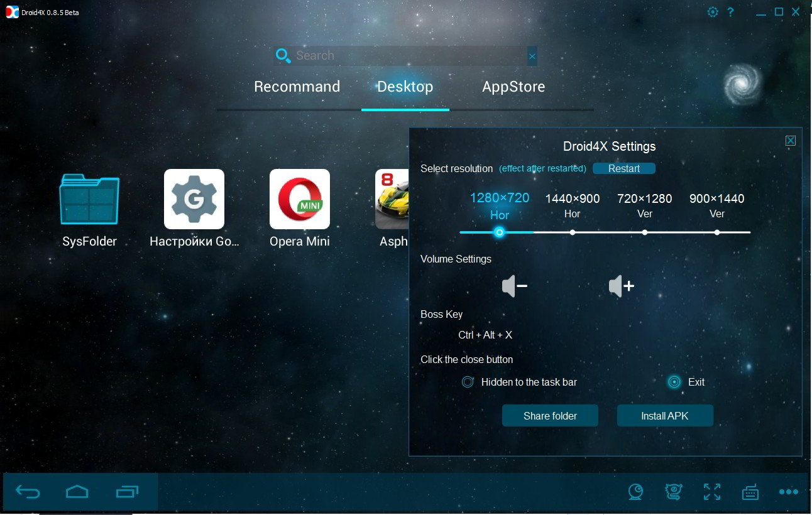The image size is (812, 515).
Task: Open the SysFolder on the desktop
Action: pyautogui.click(x=89, y=199)
